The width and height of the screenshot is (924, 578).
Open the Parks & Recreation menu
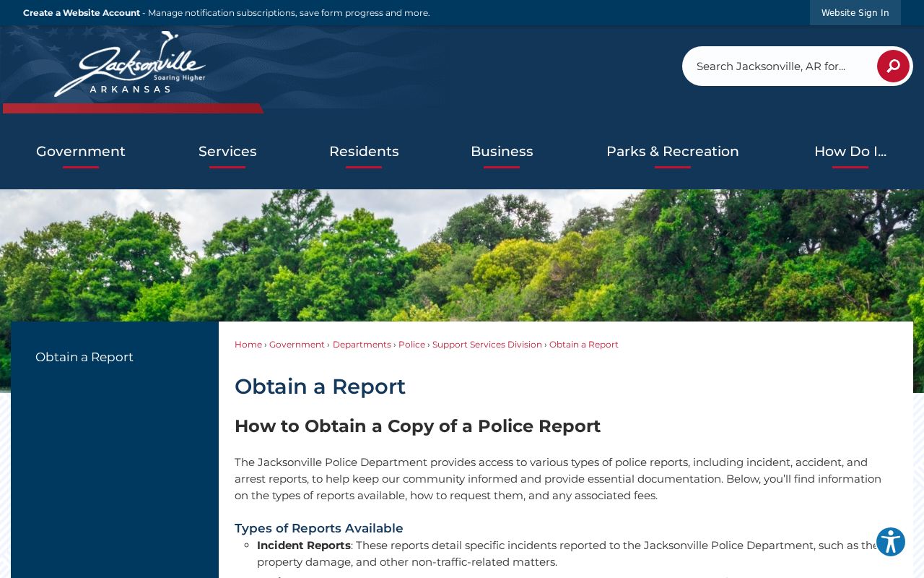673,152
